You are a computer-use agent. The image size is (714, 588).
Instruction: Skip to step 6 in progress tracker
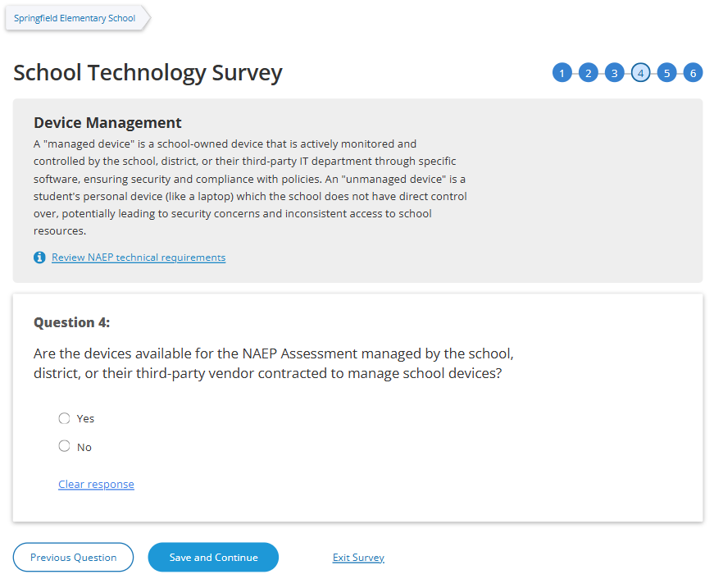tap(693, 73)
